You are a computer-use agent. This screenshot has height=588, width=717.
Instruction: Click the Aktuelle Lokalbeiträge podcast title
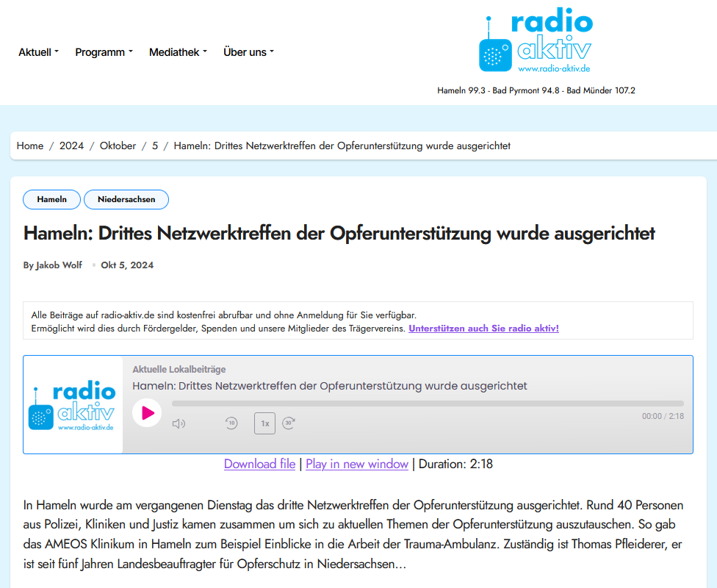[x=179, y=369]
